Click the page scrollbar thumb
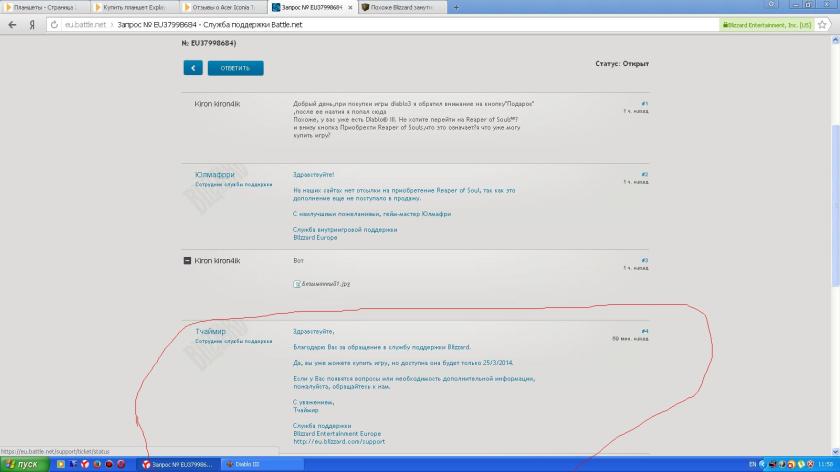The image size is (840, 472). point(835,204)
